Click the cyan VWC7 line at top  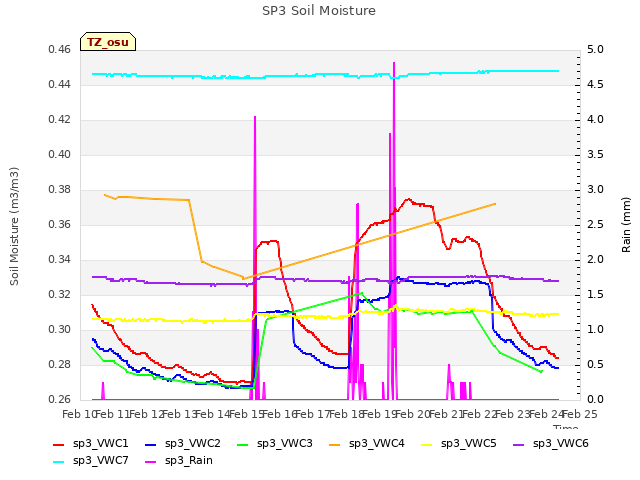point(325,74)
